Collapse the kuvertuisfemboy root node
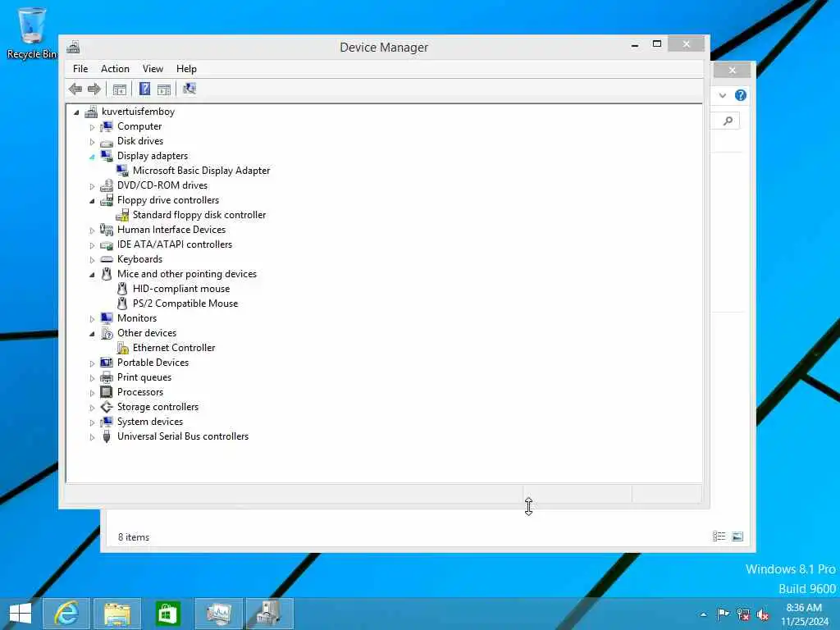This screenshot has height=630, width=840. tap(76, 112)
